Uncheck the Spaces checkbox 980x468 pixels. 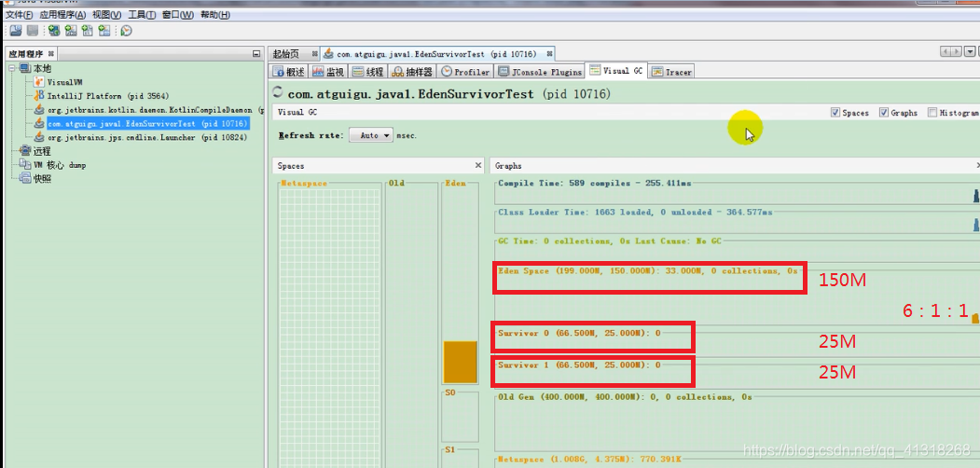point(835,113)
